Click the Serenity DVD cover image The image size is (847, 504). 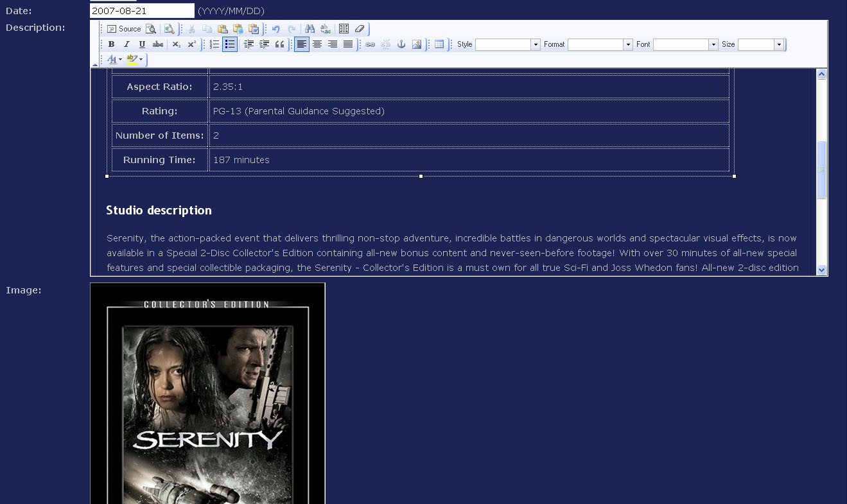pyautogui.click(x=207, y=393)
